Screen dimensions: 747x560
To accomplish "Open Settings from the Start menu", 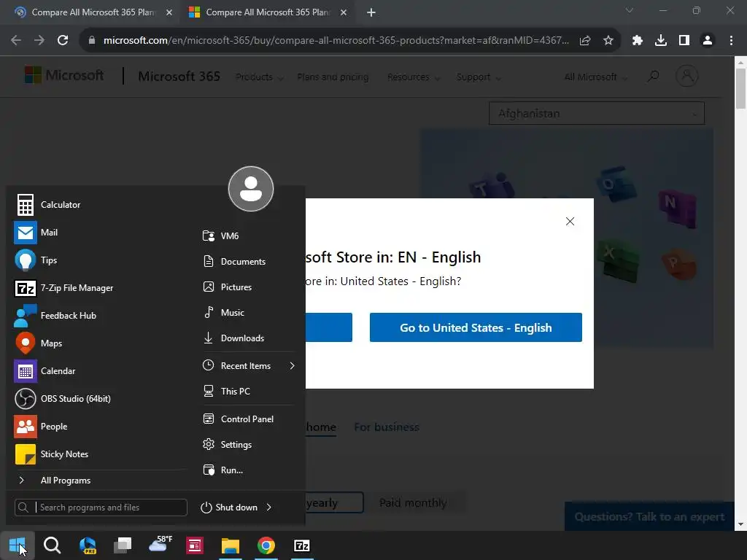I will pyautogui.click(x=228, y=445).
